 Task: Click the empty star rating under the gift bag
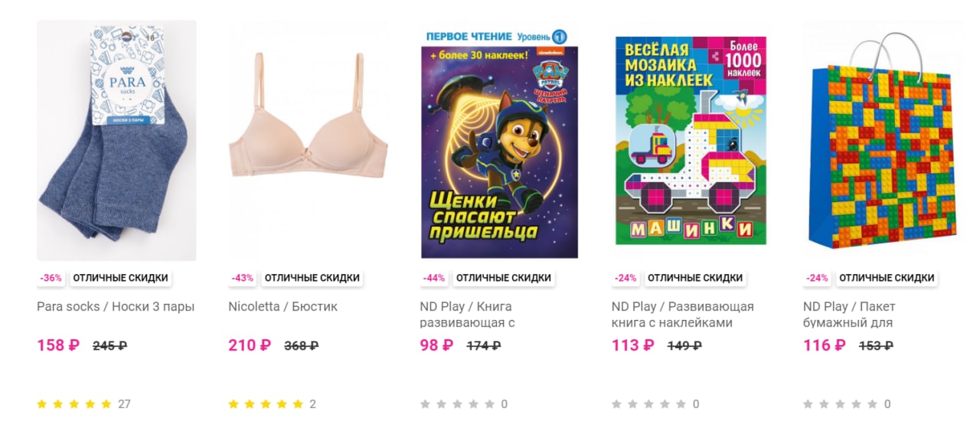point(840,404)
